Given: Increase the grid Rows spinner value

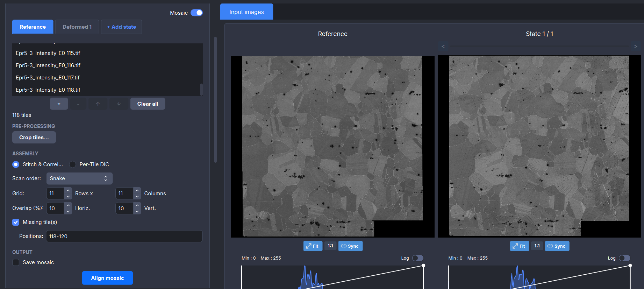Looking at the screenshot, I should click(68, 190).
